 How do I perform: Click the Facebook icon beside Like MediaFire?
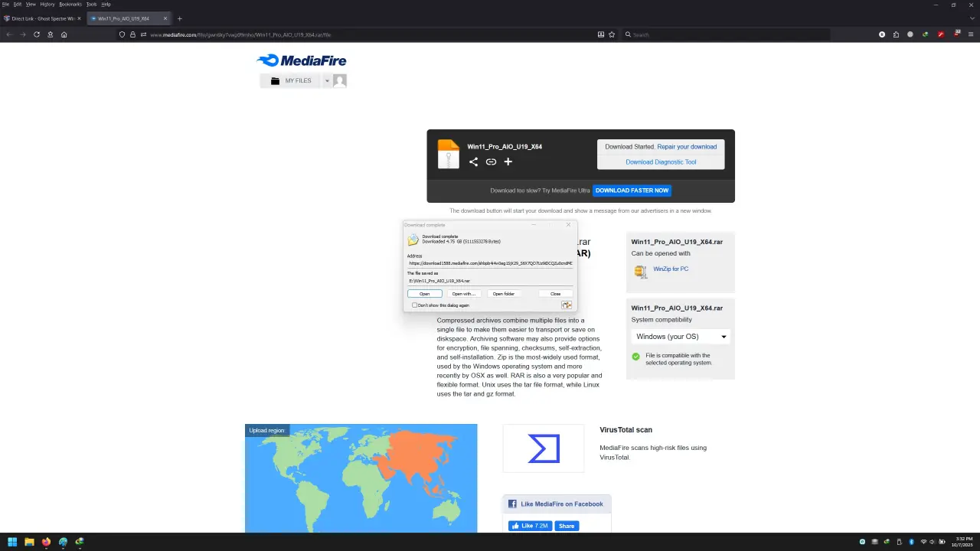(x=512, y=504)
